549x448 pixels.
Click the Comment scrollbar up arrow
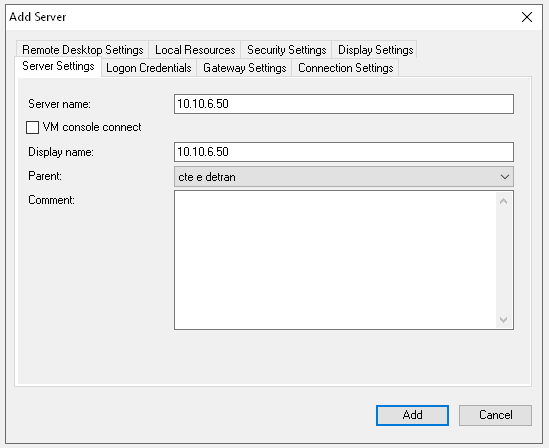click(x=504, y=201)
